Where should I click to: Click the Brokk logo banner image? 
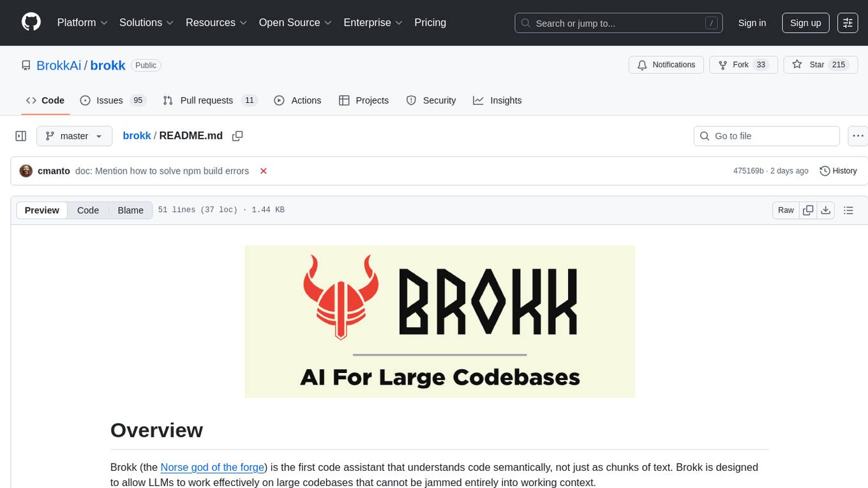pos(440,321)
